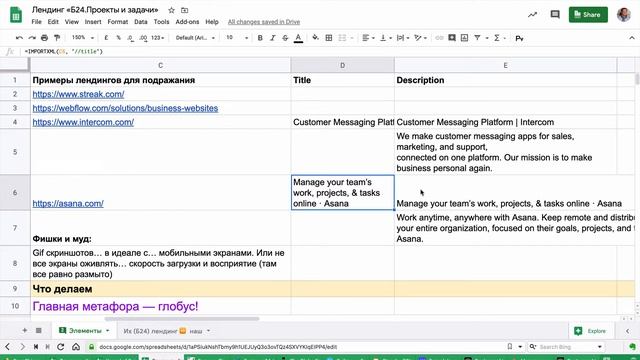Viewport: 640px width, 360px height.
Task: Format as percent icon
Action: (118, 38)
